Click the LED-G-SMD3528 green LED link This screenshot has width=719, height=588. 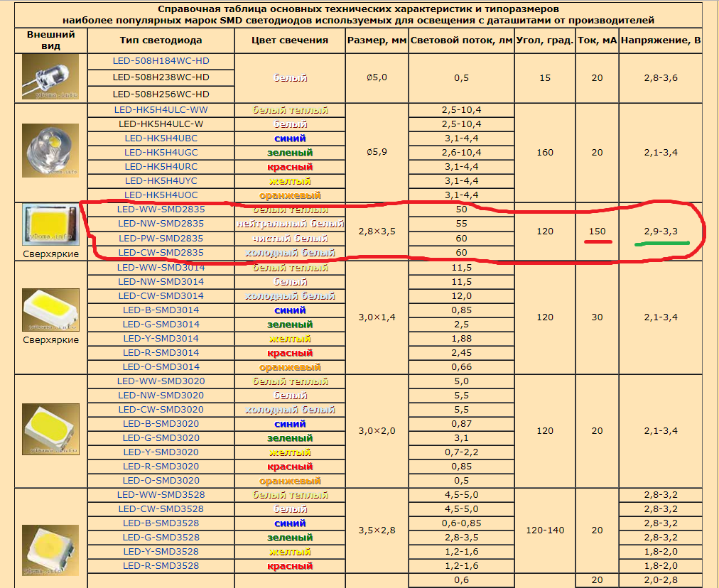click(x=161, y=538)
